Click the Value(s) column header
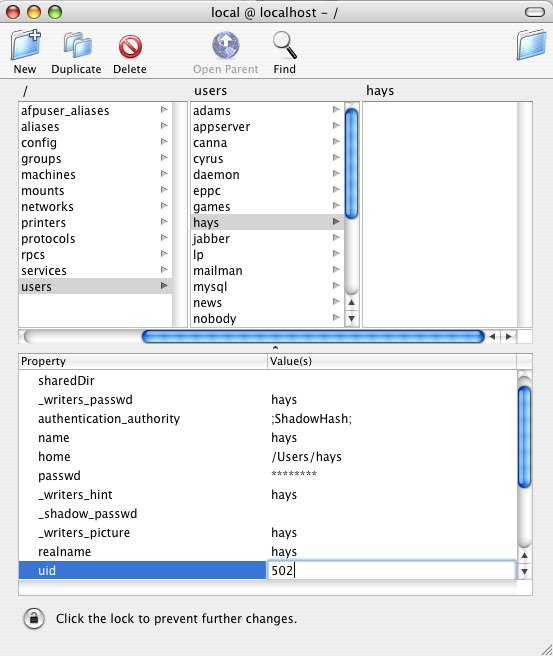This screenshot has width=553, height=656. (392, 361)
